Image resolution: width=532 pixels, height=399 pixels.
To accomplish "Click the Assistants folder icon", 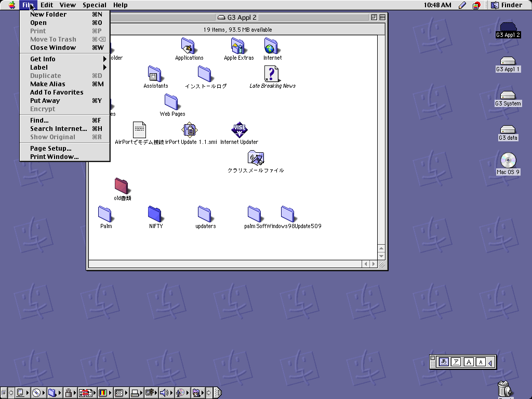I will point(154,74).
